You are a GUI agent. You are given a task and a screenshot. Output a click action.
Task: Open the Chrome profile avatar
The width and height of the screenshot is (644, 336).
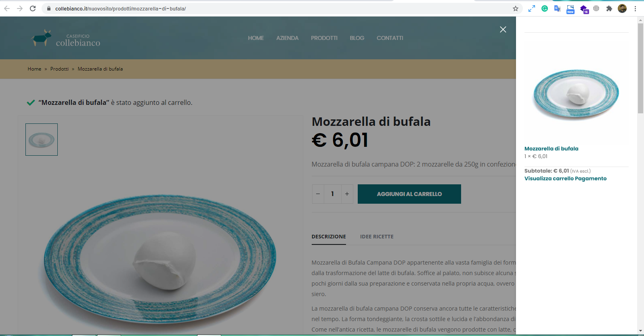coord(622,8)
